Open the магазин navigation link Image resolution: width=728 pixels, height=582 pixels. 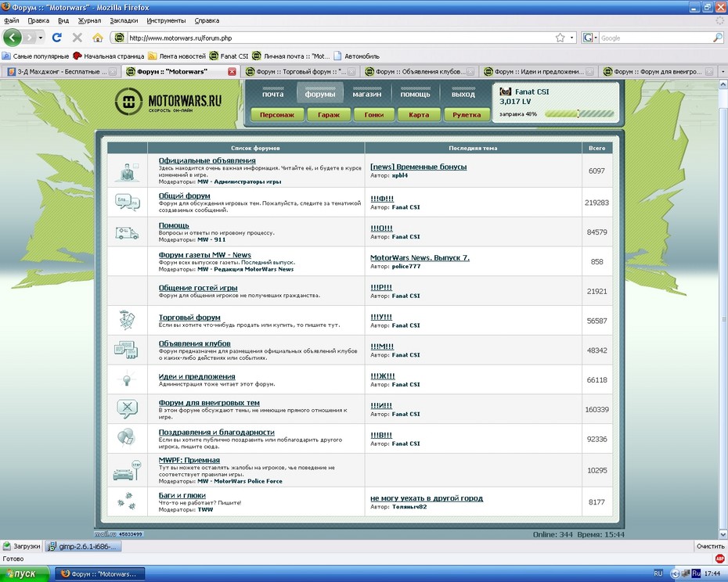367,93
